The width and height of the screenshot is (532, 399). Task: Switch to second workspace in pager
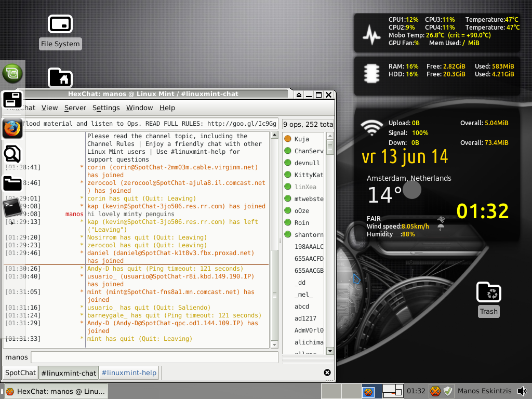(352, 391)
